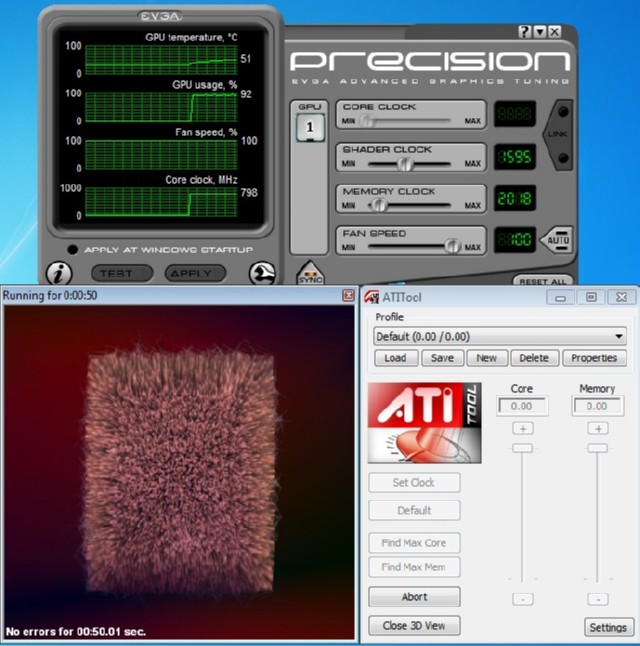
Task: Open the Profile dropdown in ATITool
Action: click(500, 337)
